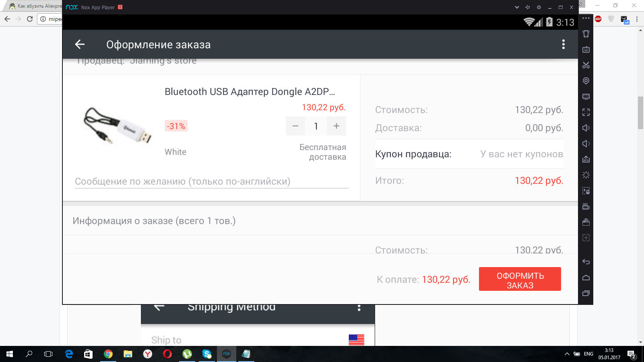Select the Купон продавца row

point(469,154)
